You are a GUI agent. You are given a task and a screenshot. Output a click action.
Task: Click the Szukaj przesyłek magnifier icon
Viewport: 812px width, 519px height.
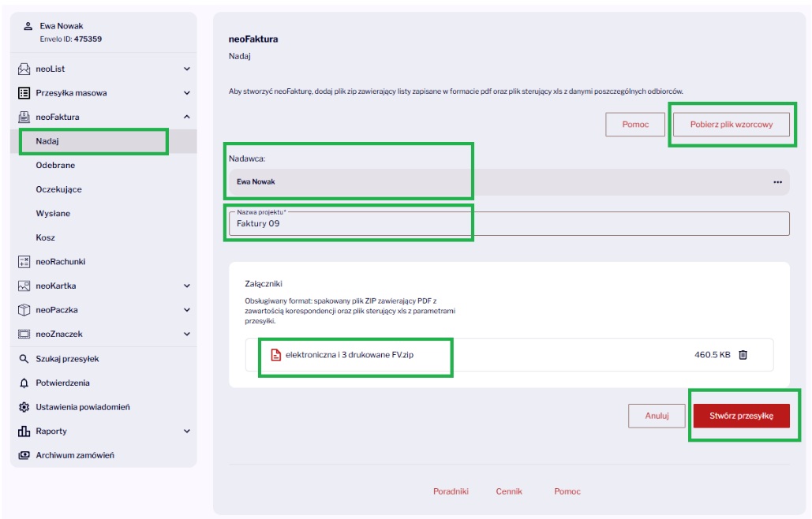coord(24,359)
